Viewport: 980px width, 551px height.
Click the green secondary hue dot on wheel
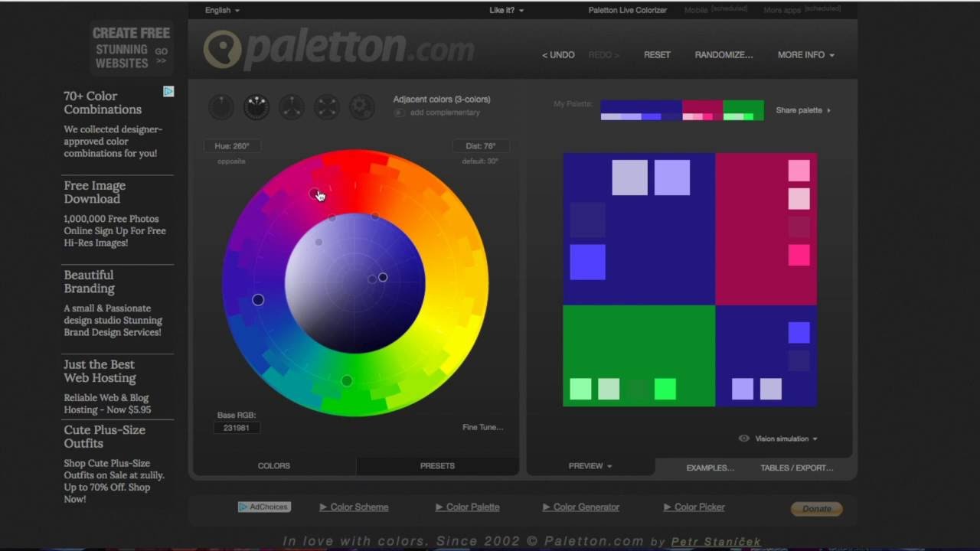(347, 380)
